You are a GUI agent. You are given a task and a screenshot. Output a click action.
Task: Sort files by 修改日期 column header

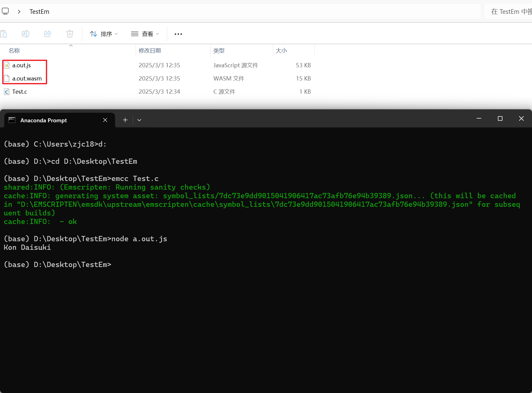[150, 51]
